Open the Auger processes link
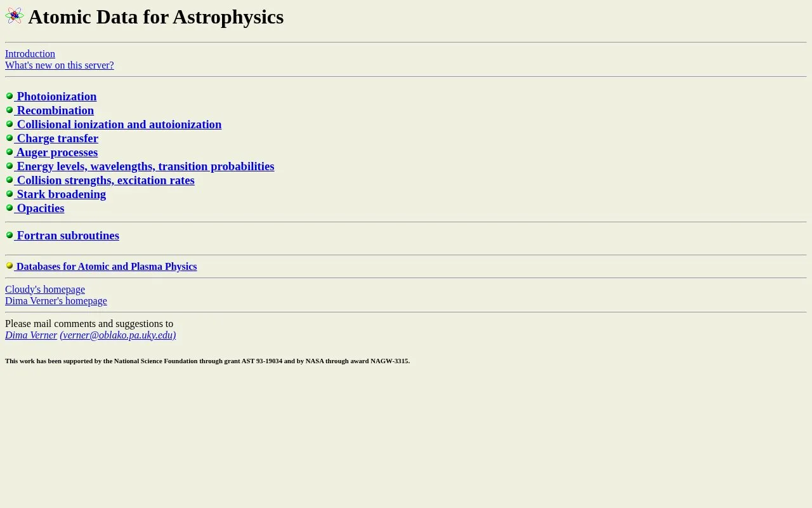 point(57,152)
